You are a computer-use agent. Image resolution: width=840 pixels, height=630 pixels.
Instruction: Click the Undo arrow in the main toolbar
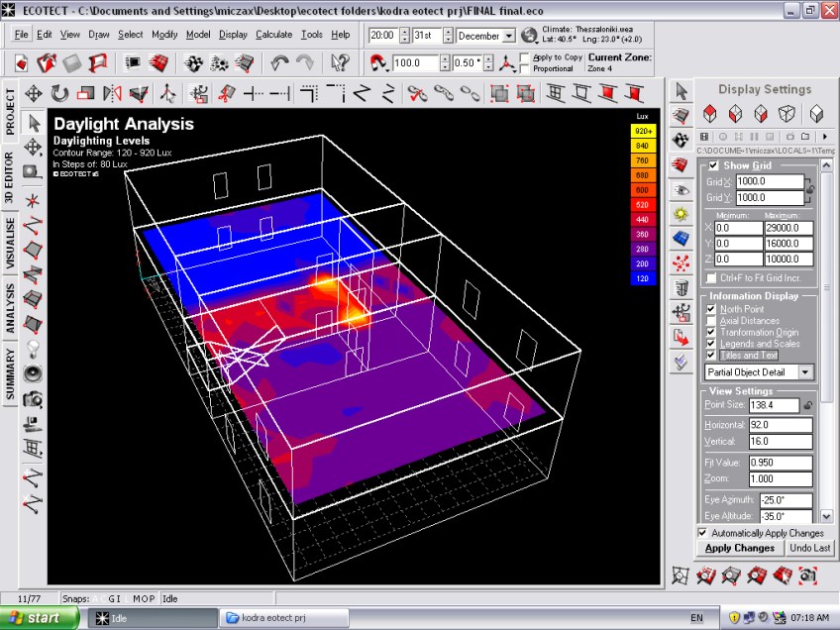coord(280,62)
